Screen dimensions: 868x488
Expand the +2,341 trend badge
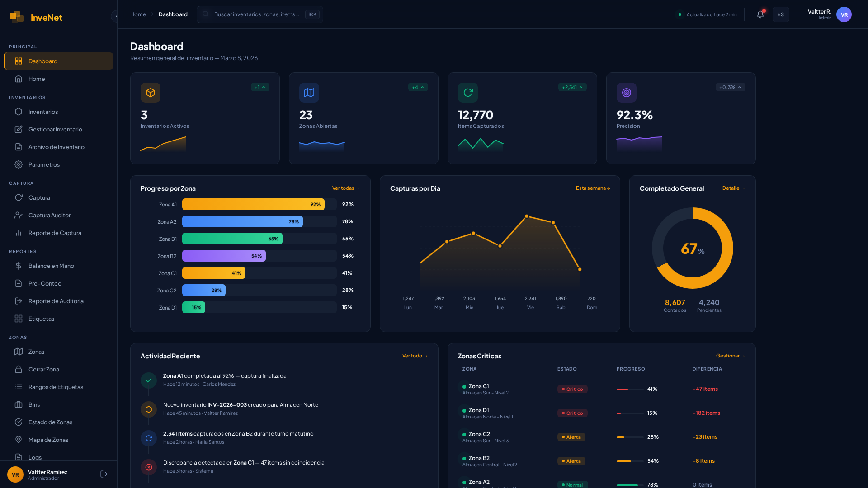pyautogui.click(x=572, y=87)
